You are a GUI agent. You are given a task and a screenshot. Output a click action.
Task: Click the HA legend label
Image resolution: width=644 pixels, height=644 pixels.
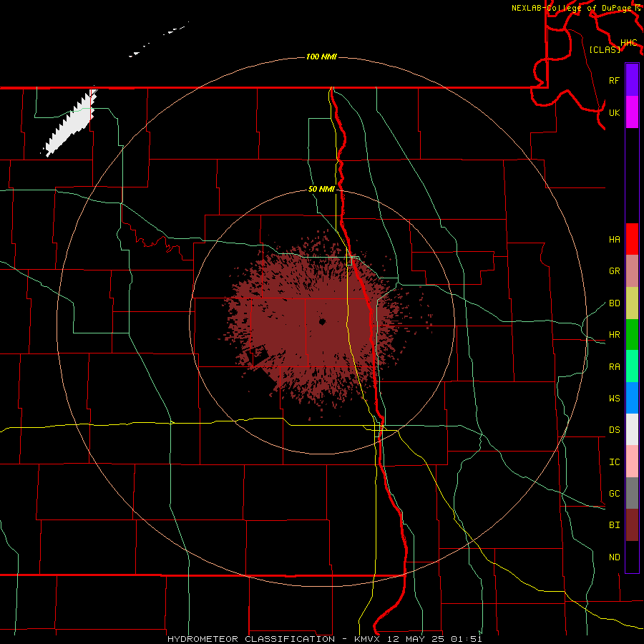click(x=614, y=240)
